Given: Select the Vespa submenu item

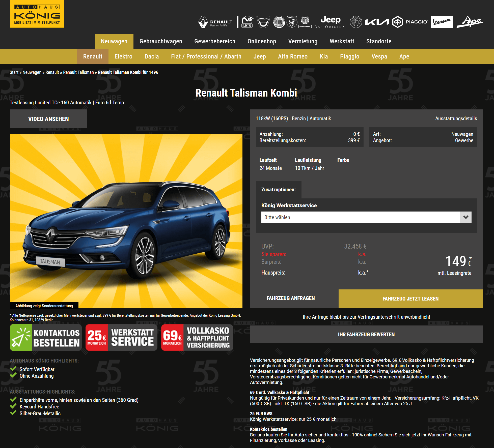Looking at the screenshot, I should click(x=379, y=56).
